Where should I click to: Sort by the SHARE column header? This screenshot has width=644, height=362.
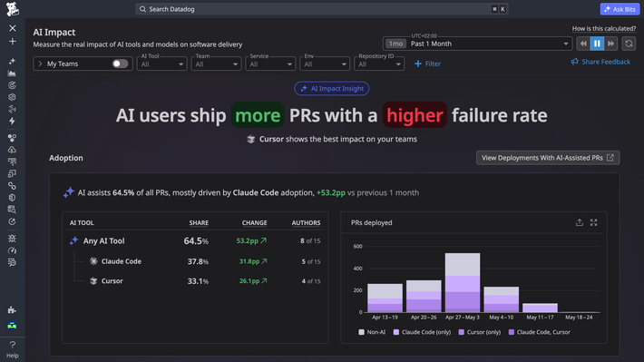[199, 222]
